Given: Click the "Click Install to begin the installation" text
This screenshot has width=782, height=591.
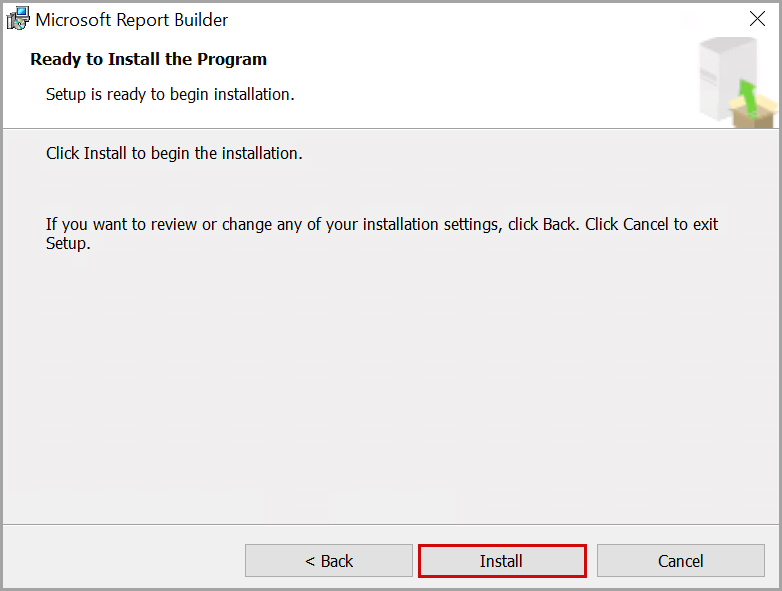Looking at the screenshot, I should click(174, 154).
